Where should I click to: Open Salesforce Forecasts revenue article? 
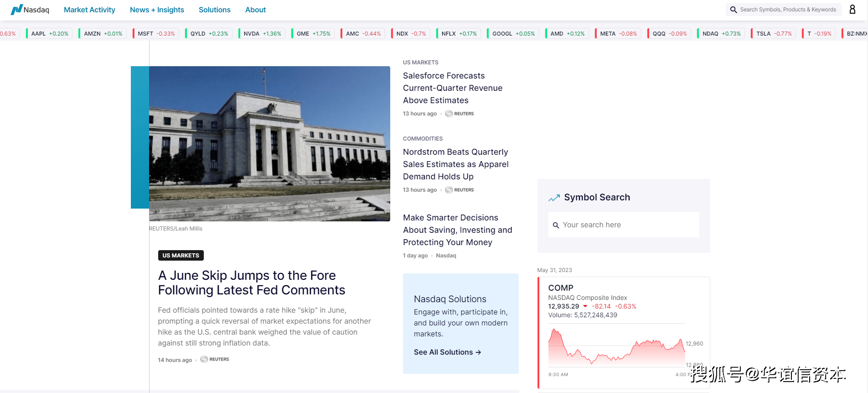click(x=453, y=88)
